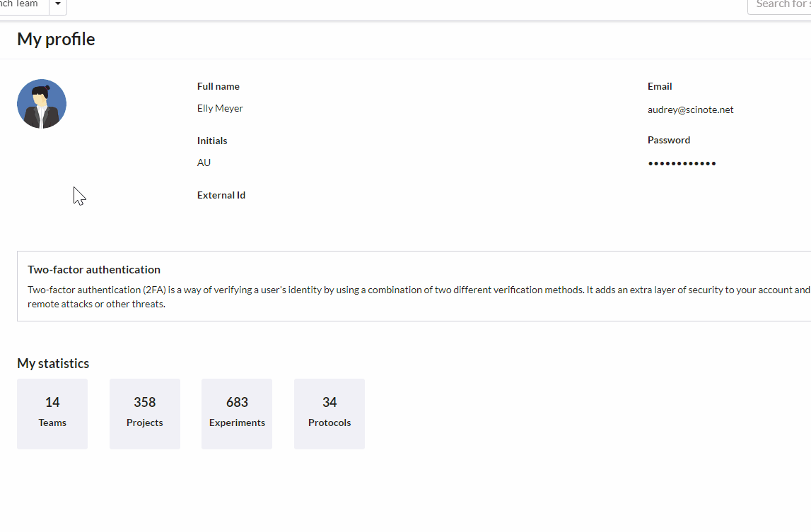Click the search input field

click(x=781, y=5)
